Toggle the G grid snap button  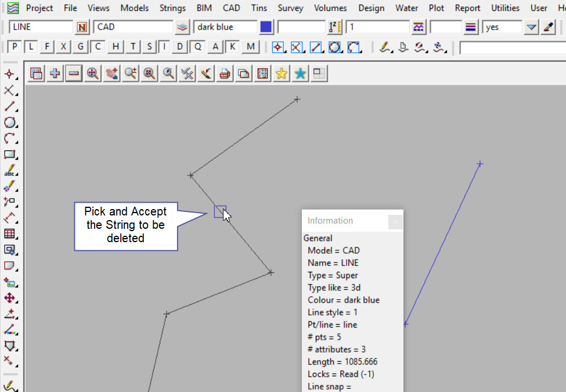pos(81,47)
